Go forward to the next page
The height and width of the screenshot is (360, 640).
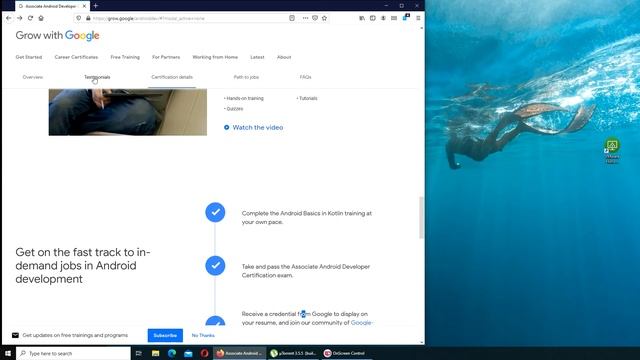pos(19,18)
